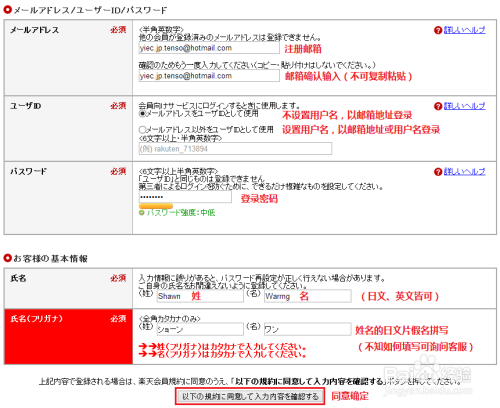Click the email confirmation input field
Image resolution: width=500 pixels, height=408 pixels.
click(x=209, y=76)
